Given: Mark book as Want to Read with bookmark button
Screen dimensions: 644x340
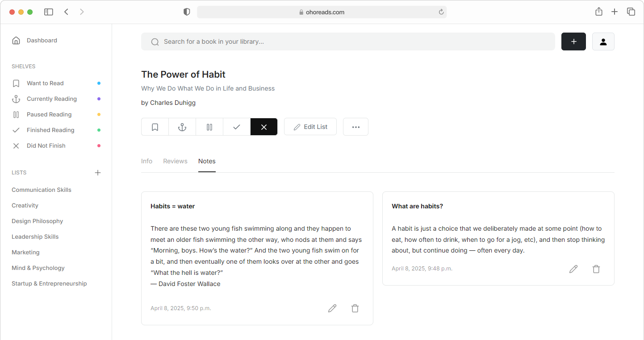Looking at the screenshot, I should tap(155, 127).
